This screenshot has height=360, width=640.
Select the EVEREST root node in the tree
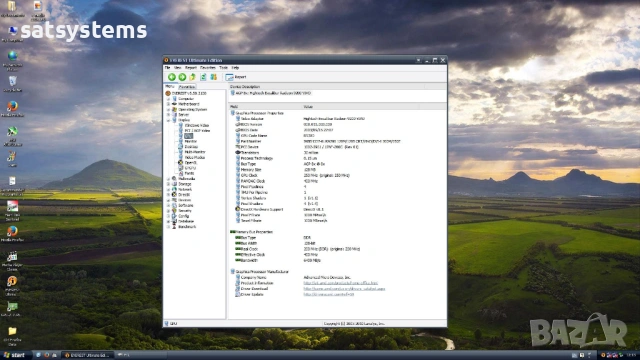pos(186,93)
